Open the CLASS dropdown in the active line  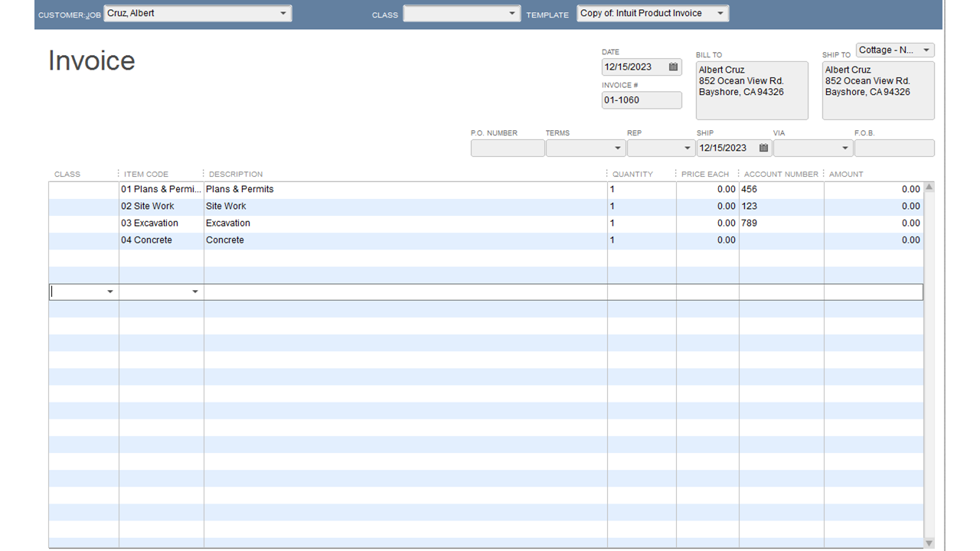109,291
